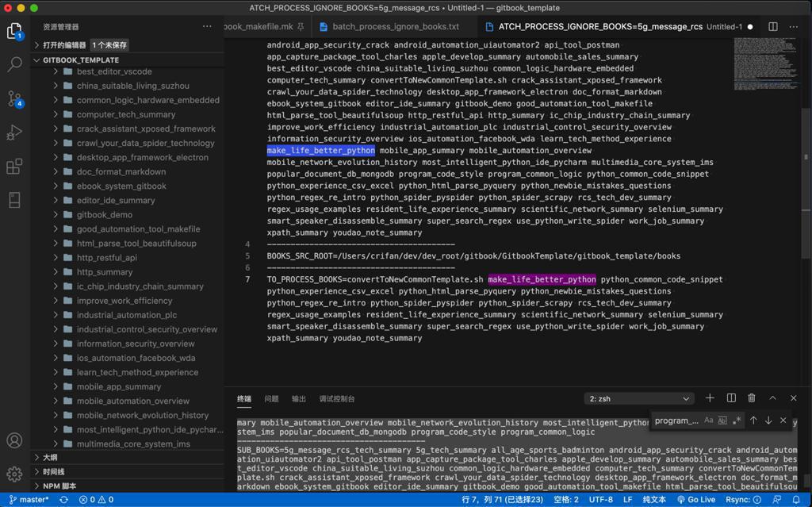This screenshot has height=507, width=812.
Task: Open errors and warnings status item
Action: (96, 500)
